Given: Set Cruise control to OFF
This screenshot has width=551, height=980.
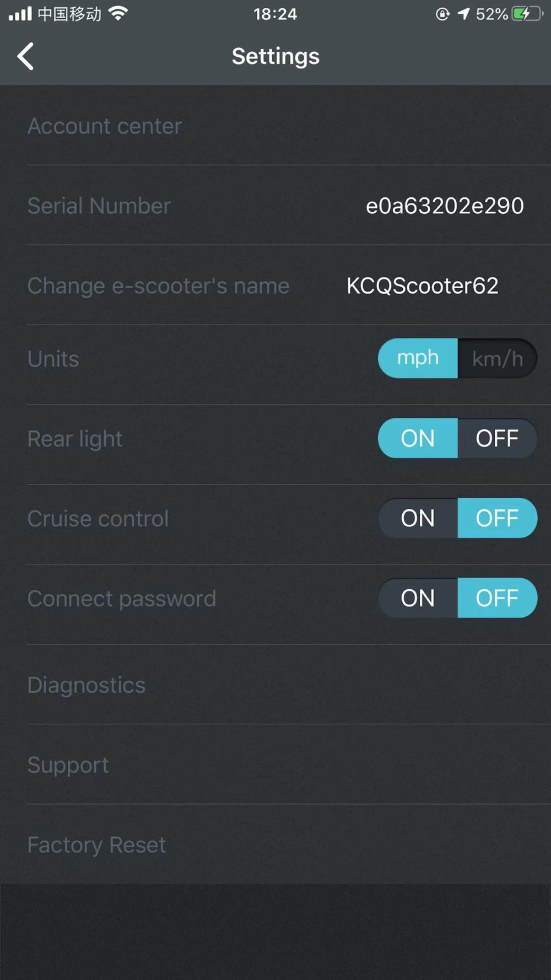Looking at the screenshot, I should tap(497, 519).
